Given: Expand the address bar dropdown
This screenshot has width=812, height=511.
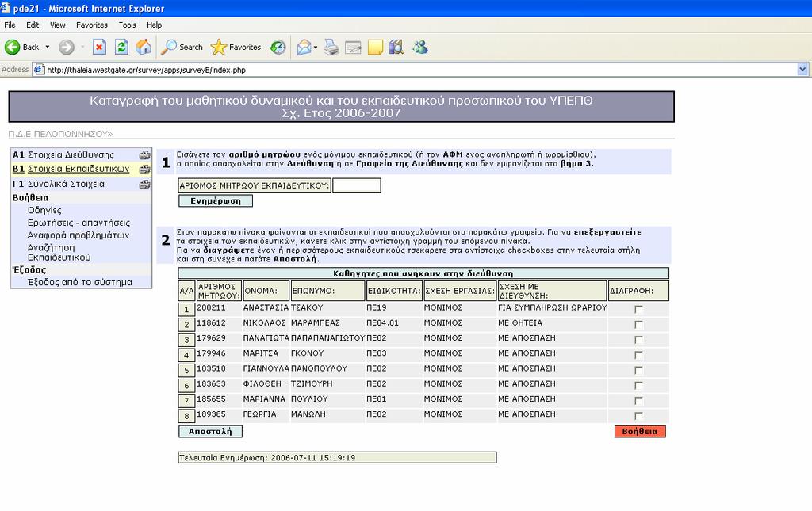Looking at the screenshot, I should (802, 69).
